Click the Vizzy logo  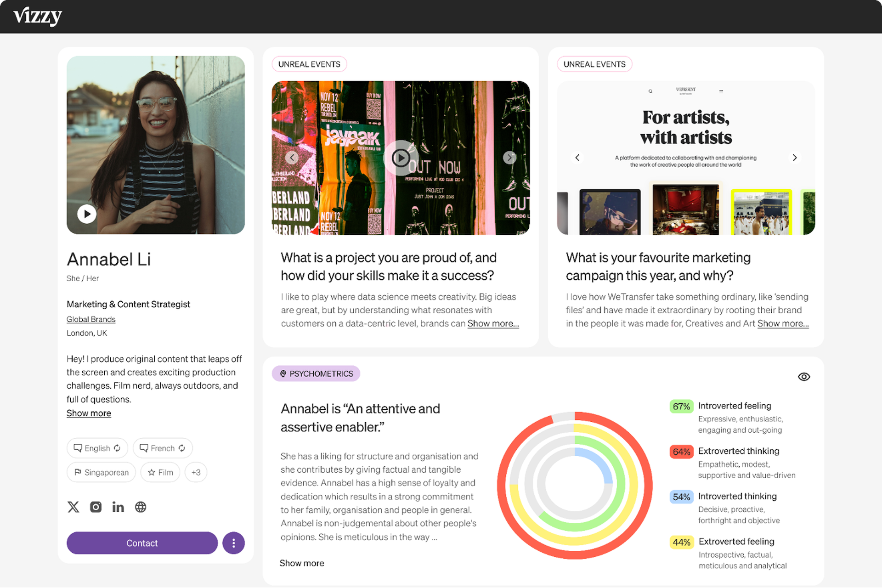(38, 17)
